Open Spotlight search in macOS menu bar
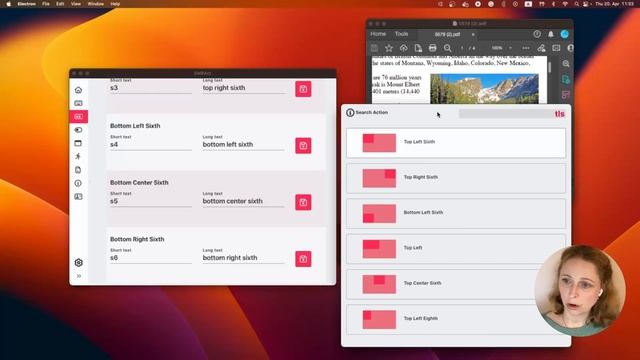The image size is (640, 360). (576, 4)
